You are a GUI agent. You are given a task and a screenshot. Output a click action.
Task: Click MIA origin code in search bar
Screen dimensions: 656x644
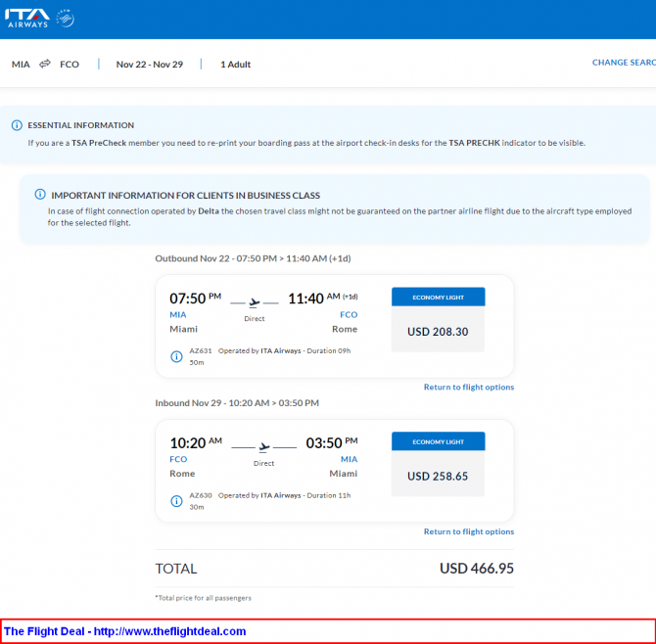(21, 65)
